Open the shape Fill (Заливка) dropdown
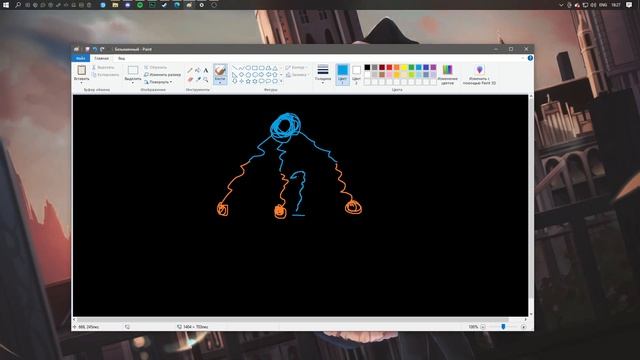Viewport: 640px width, 360px height. (297, 75)
